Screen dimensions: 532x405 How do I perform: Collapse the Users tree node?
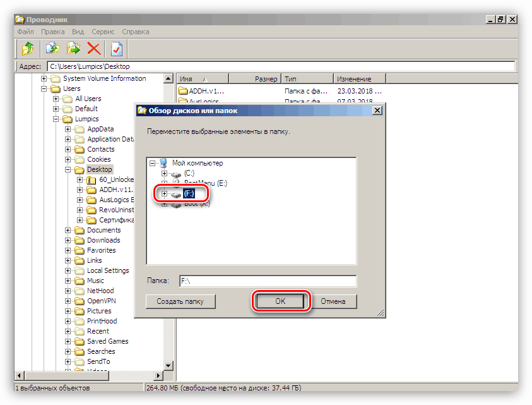pyautogui.click(x=44, y=89)
